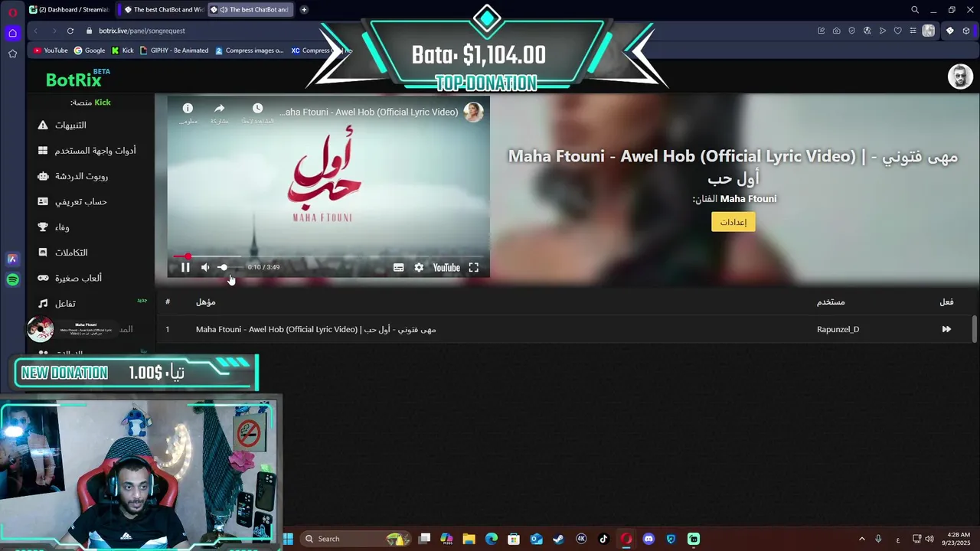Open YouTube player settings gear
The image size is (980, 551).
[419, 267]
